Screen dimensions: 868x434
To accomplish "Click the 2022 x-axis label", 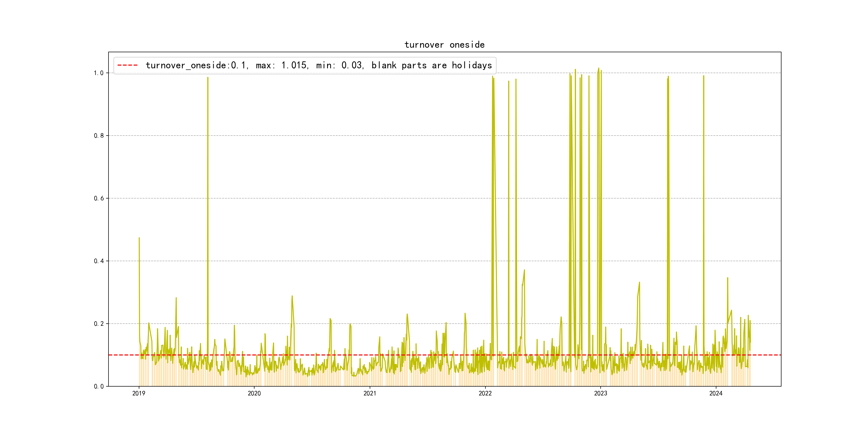I will coord(485,394).
